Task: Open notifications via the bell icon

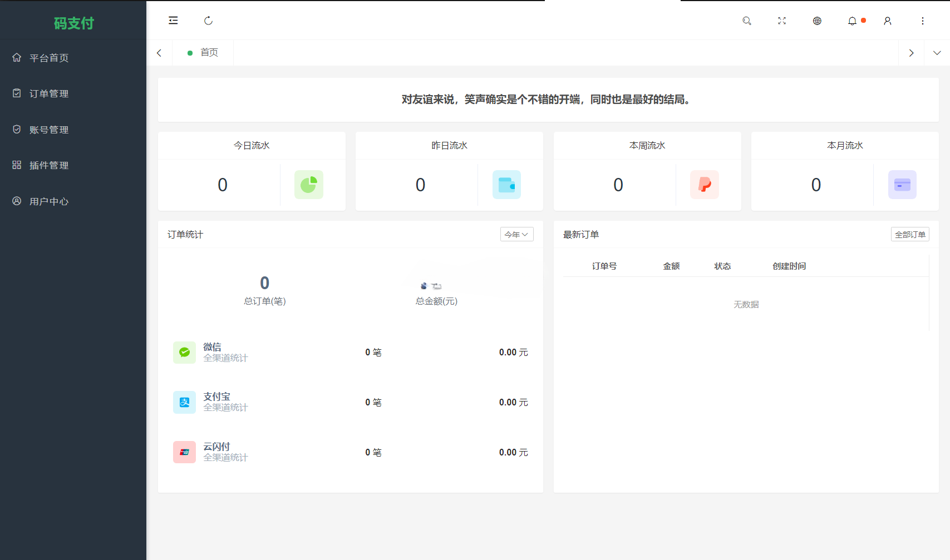Action: 852,21
